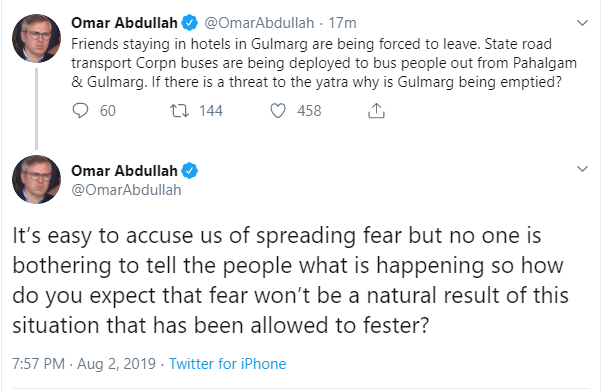Image resolution: width=602 pixels, height=391 pixels.
Task: Open @OmarAbdullah handle below main name
Action: pyautogui.click(x=126, y=190)
